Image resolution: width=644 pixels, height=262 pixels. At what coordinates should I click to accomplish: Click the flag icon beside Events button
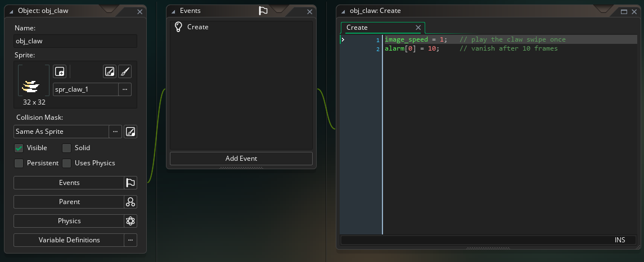pyautogui.click(x=130, y=183)
